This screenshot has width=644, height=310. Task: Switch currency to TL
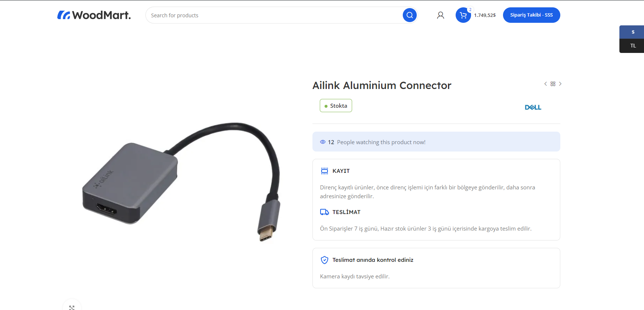pos(633,46)
